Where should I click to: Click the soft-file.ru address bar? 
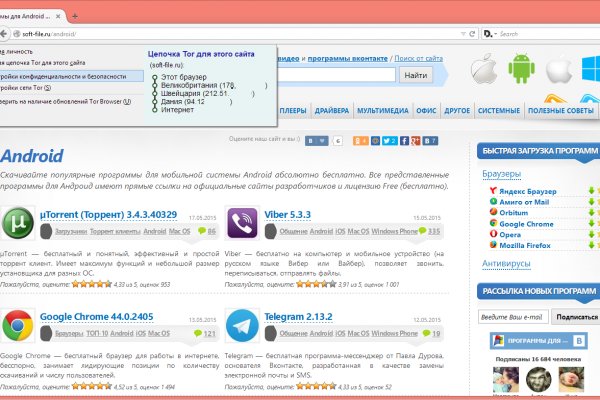[x=237, y=34]
